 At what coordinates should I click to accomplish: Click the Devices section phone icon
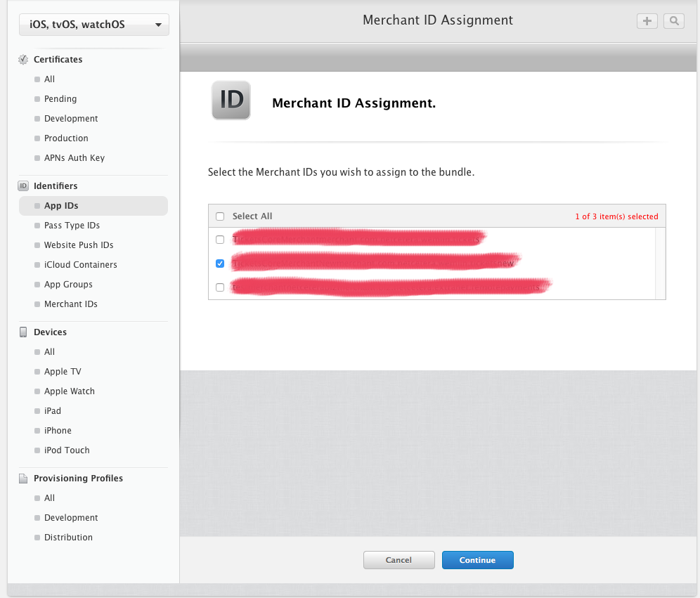click(x=23, y=332)
